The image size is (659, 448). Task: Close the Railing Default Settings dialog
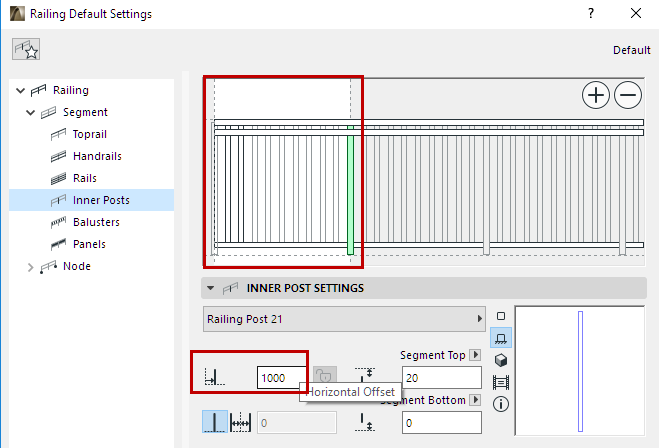pos(636,13)
